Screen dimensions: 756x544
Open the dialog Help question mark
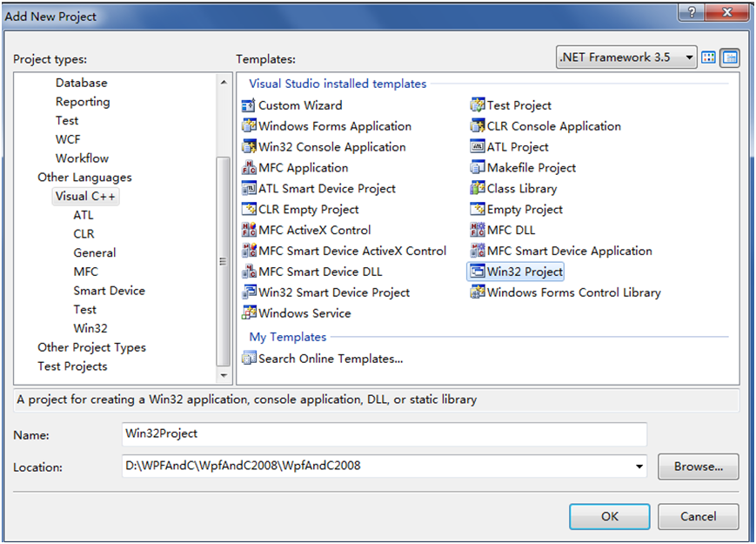pos(692,12)
